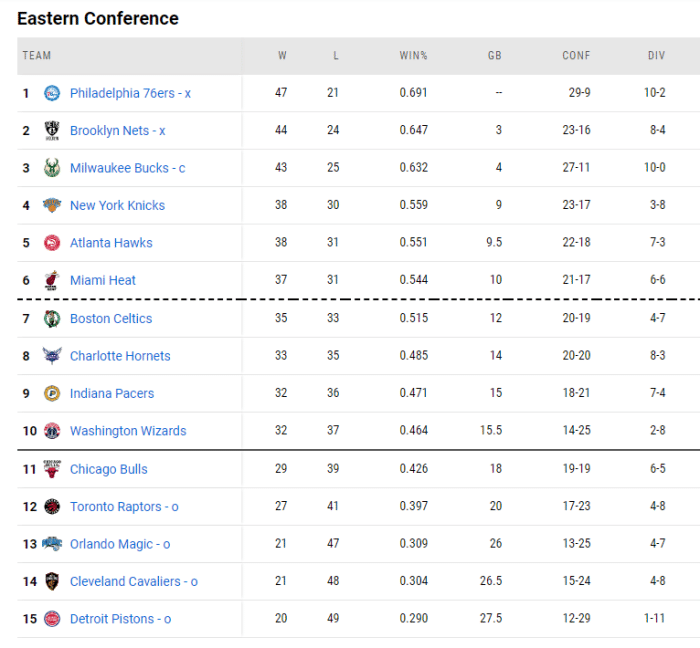This screenshot has width=700, height=648.
Task: Open the Indiana Pacers team link
Action: (x=112, y=394)
